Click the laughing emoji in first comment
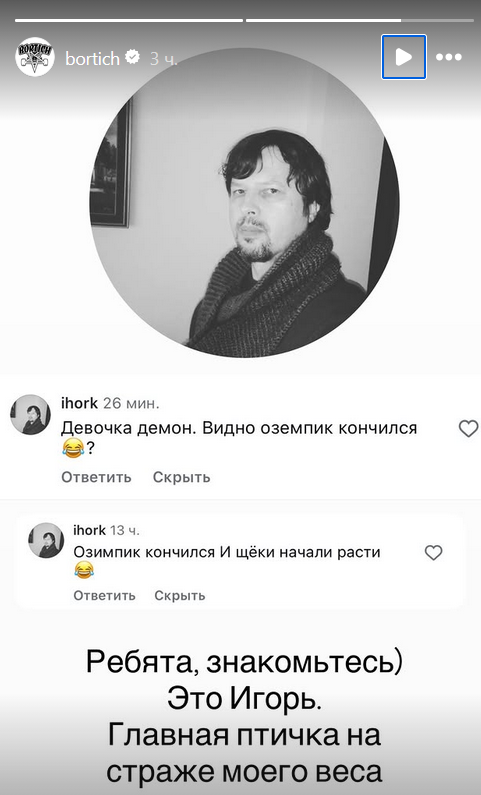This screenshot has height=795, width=481. point(72,448)
